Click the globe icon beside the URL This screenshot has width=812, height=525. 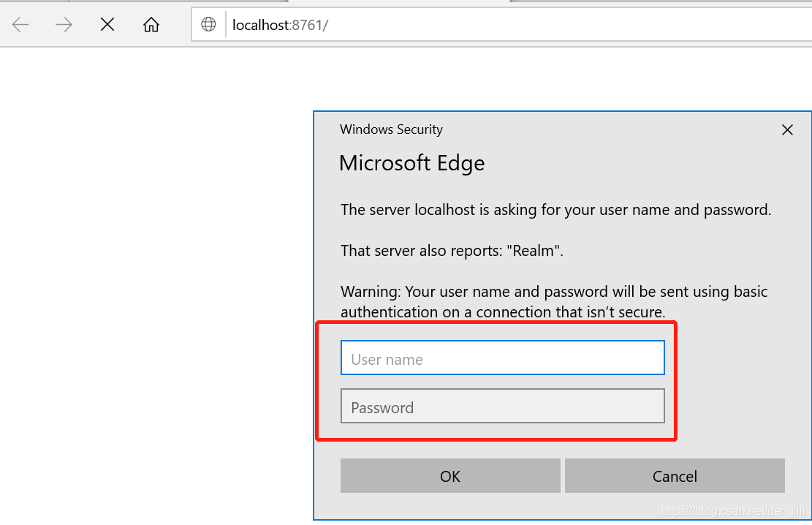(208, 23)
